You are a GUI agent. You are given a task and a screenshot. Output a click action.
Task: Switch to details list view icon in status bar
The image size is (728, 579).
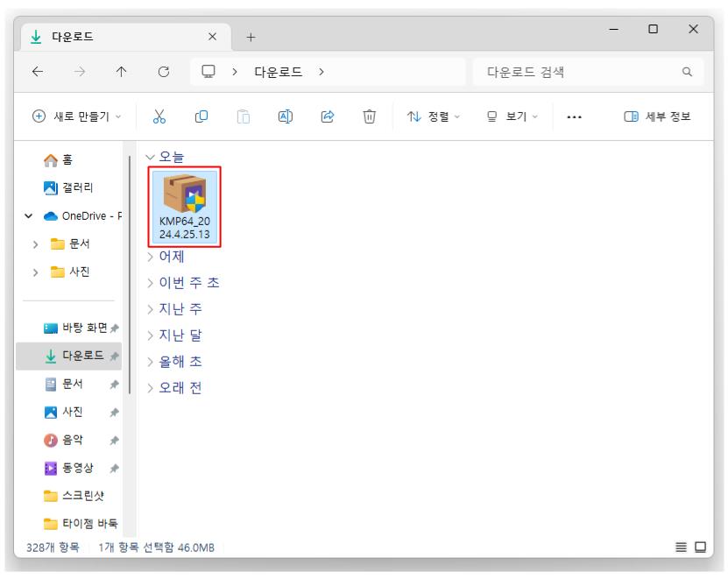(681, 547)
